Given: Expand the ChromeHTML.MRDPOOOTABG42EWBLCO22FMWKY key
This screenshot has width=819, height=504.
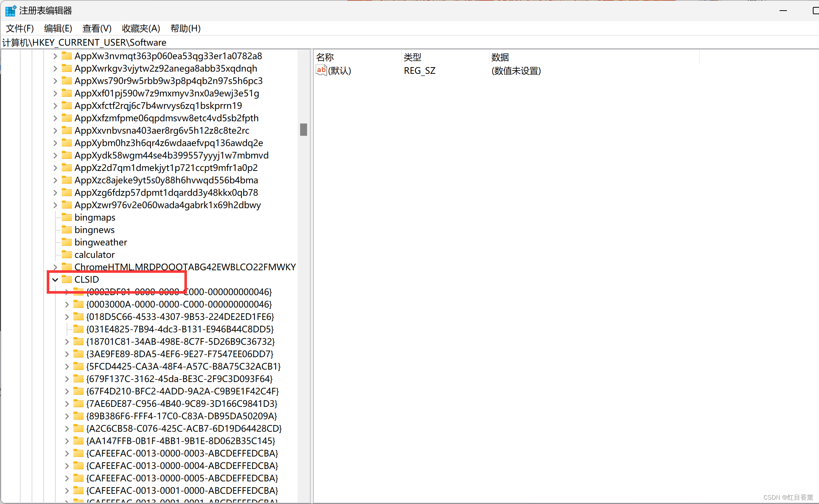Looking at the screenshot, I should pyautogui.click(x=55, y=267).
